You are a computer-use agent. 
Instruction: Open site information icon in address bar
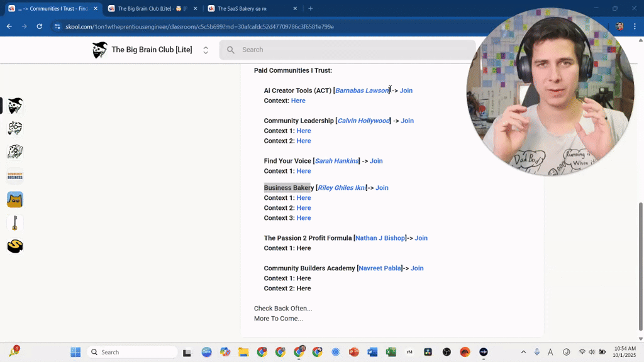tap(57, 26)
